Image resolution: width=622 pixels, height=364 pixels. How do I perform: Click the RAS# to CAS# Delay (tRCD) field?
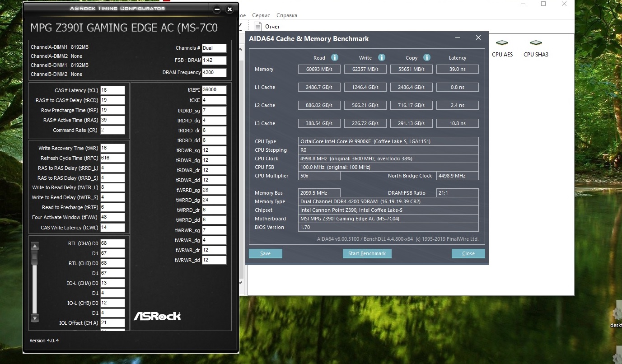coord(112,100)
